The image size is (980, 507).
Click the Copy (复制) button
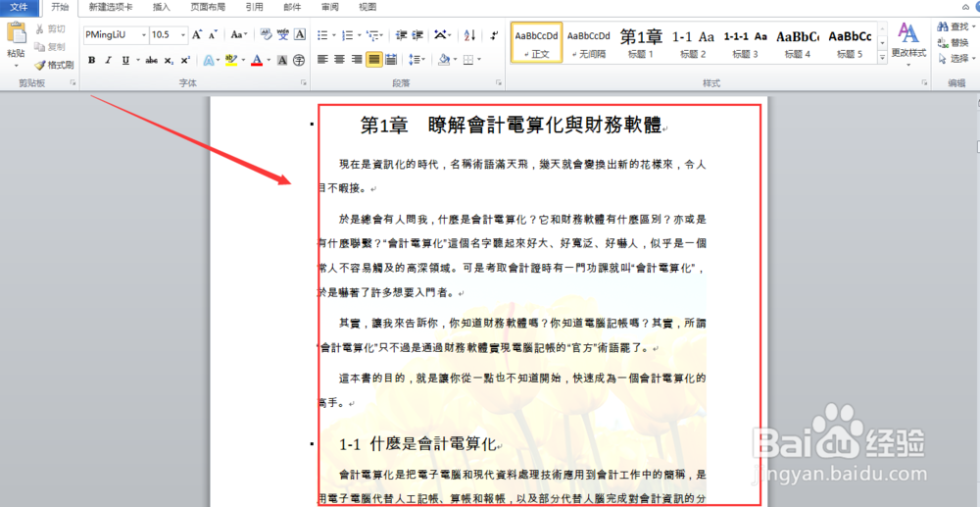[x=50, y=47]
